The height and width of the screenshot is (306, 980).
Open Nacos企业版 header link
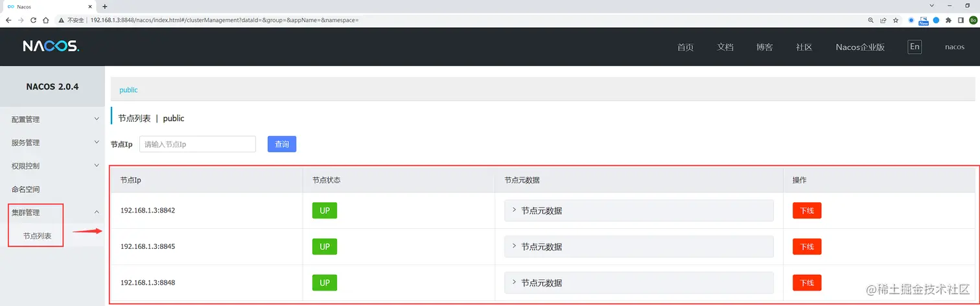(860, 47)
